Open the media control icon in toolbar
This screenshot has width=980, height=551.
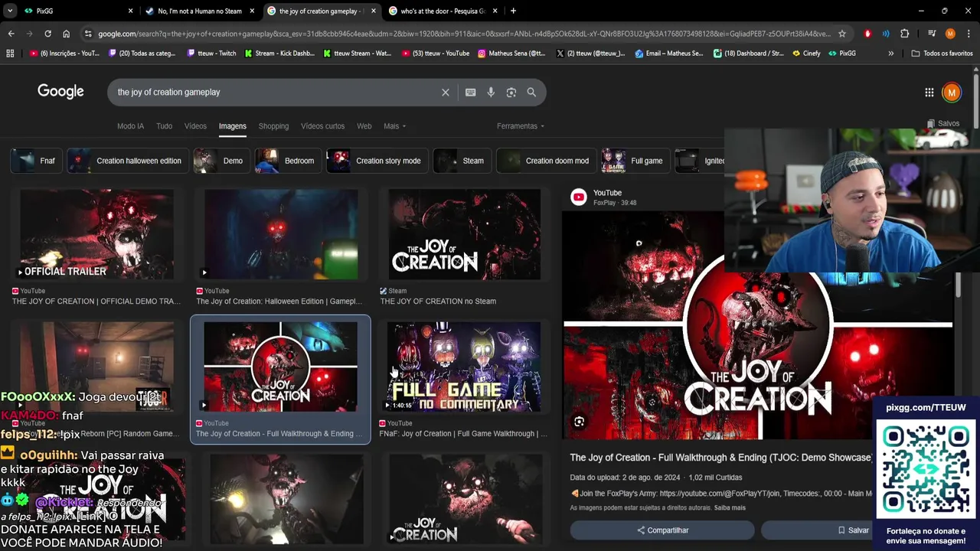click(x=932, y=34)
